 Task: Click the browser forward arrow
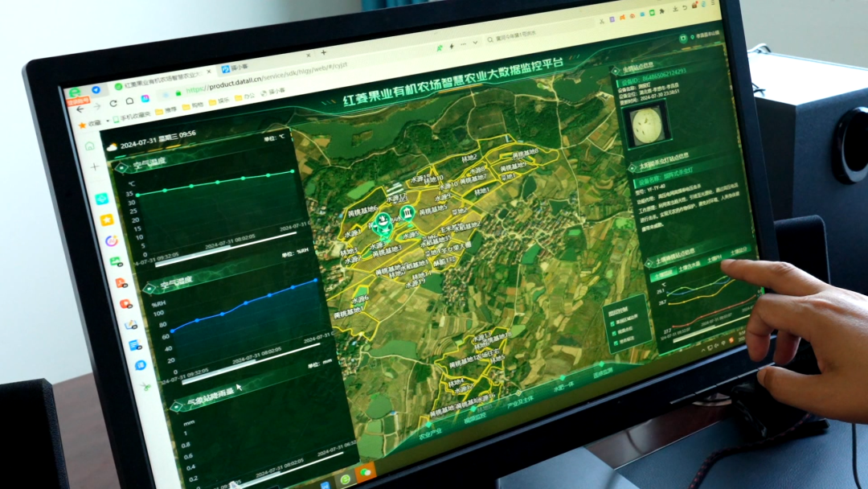97,107
